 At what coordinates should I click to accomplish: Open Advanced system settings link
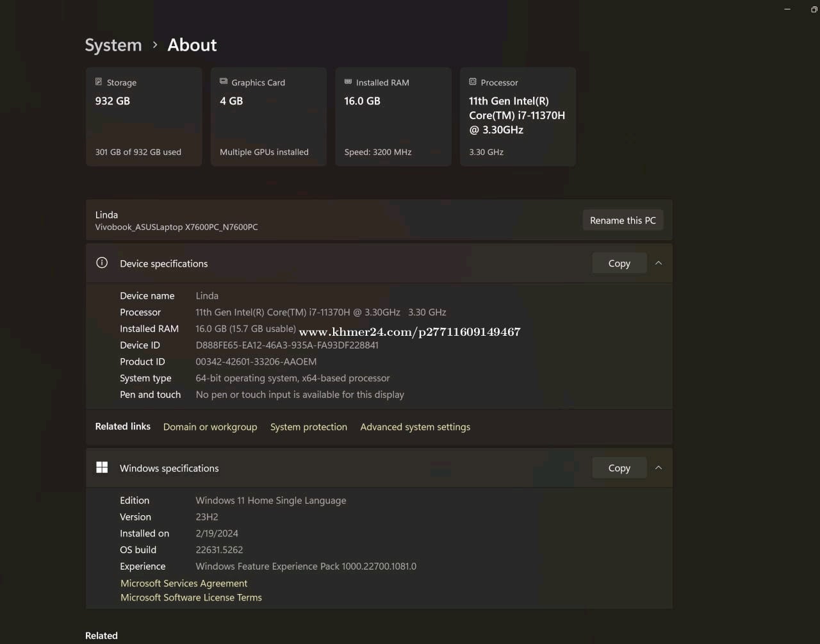(x=415, y=427)
